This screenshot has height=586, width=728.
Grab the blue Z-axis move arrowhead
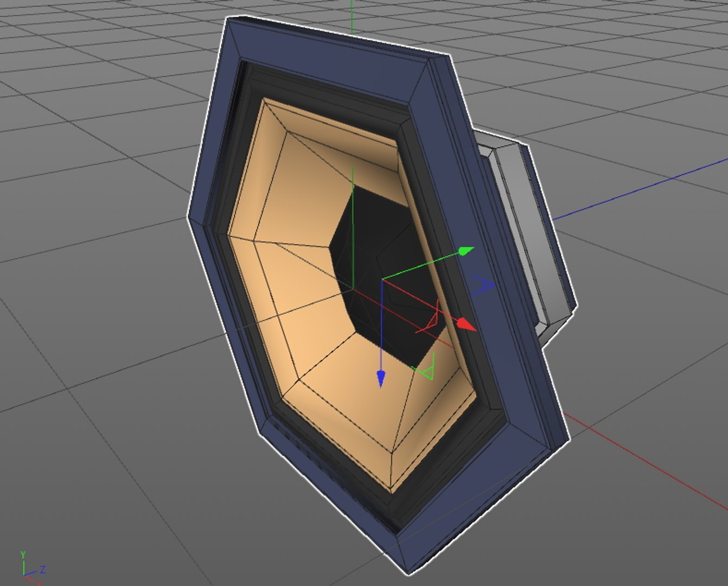[x=381, y=378]
